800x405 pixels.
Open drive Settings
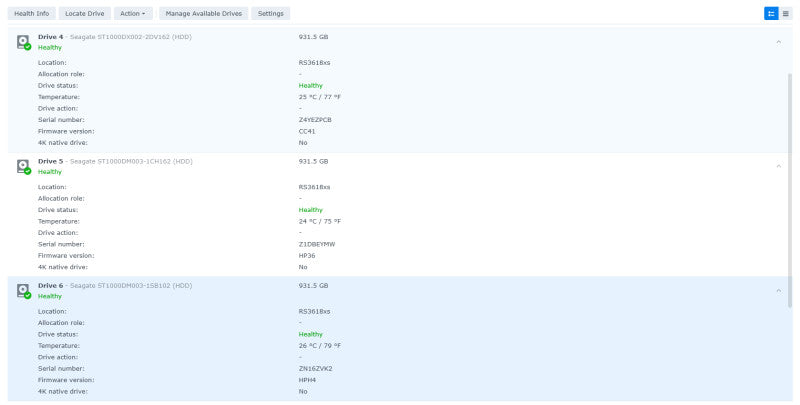(270, 14)
